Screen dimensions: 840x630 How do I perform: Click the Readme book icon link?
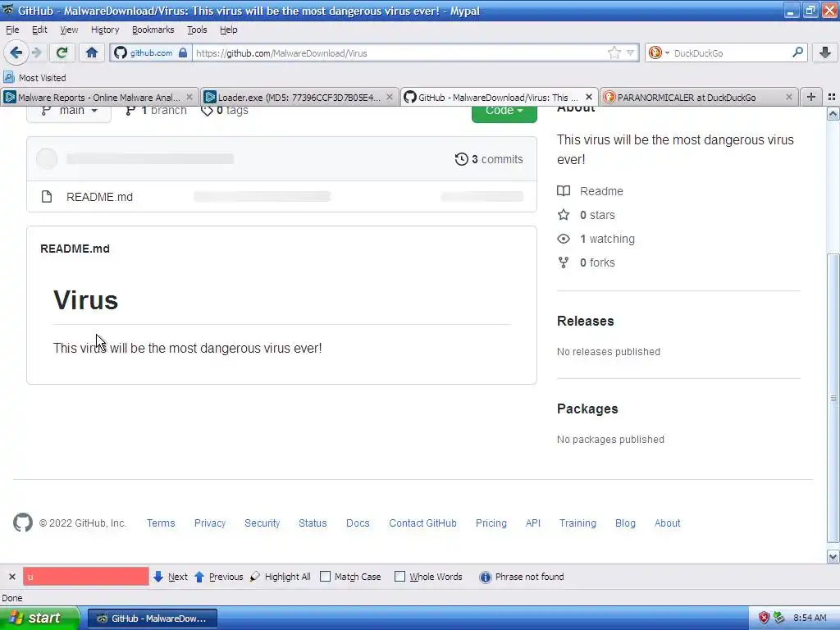[590, 191]
